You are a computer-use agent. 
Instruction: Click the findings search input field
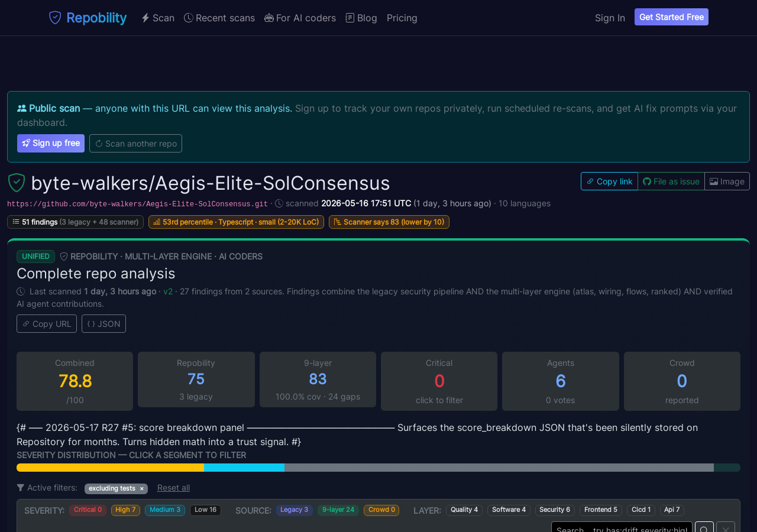coord(622,527)
